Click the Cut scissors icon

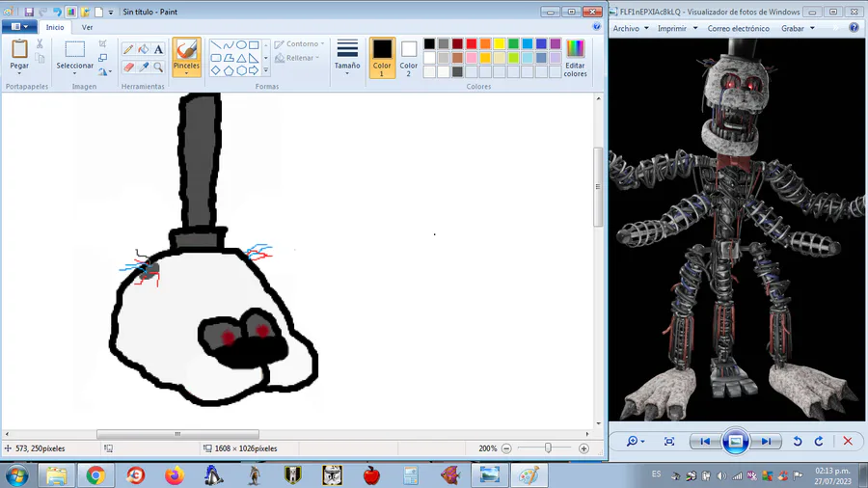(x=40, y=43)
